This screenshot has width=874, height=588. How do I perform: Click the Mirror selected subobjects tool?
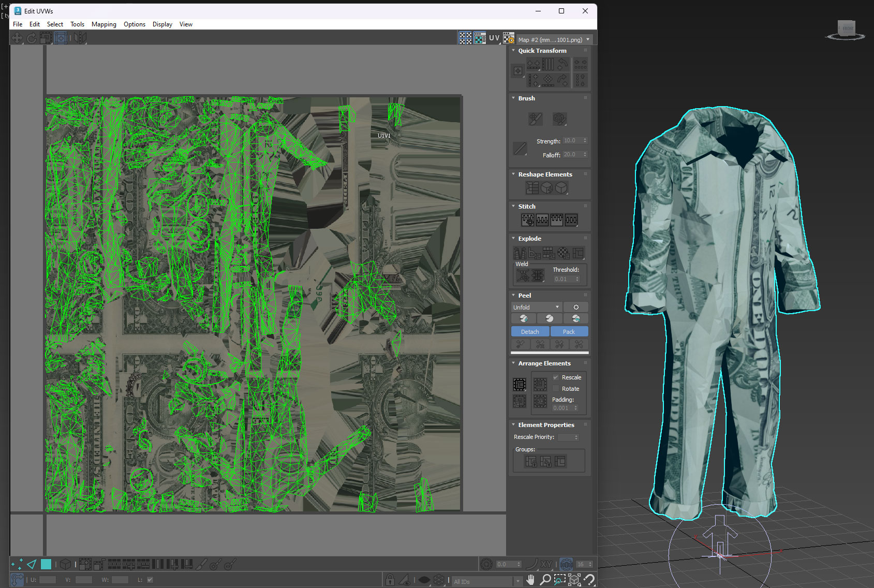[x=80, y=38]
